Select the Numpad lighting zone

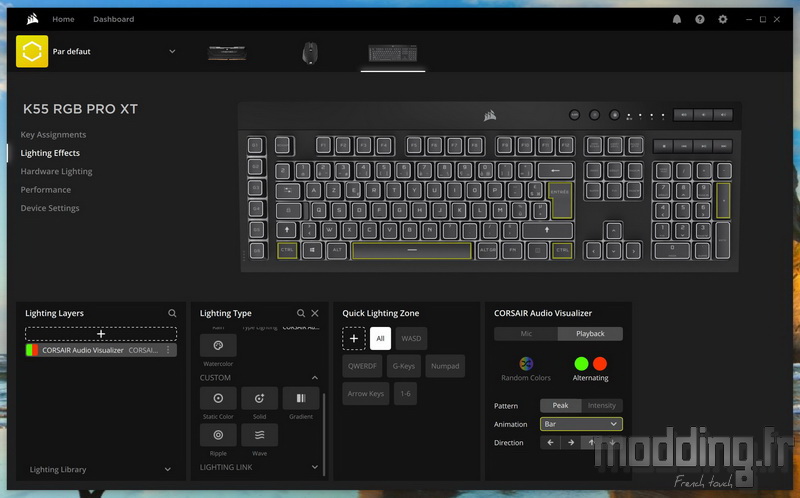445,366
